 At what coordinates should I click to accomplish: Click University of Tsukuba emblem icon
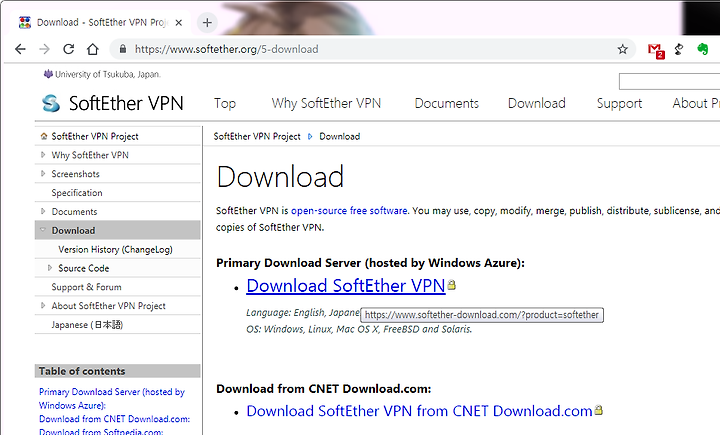tap(48, 74)
